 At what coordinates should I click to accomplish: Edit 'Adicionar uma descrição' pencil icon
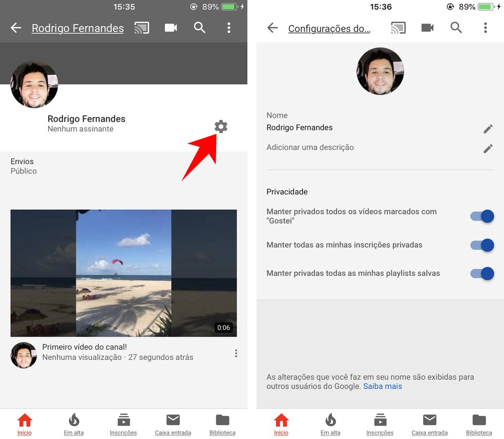click(488, 149)
